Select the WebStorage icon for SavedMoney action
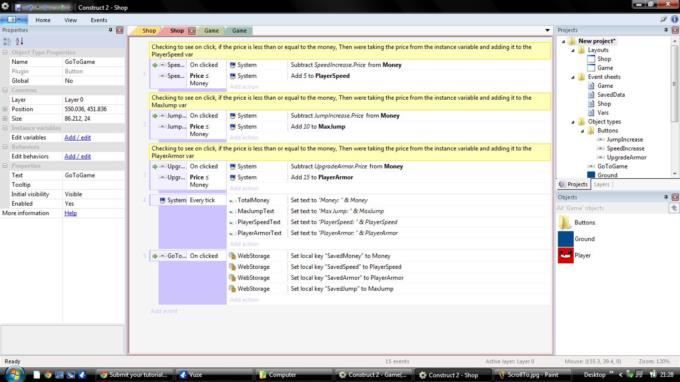The width and height of the screenshot is (680, 382). click(x=232, y=256)
